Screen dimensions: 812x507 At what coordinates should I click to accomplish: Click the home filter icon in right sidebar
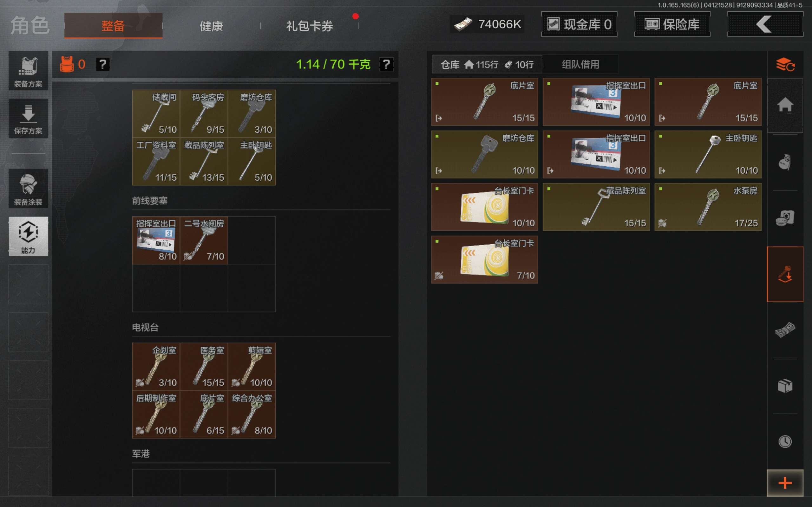(x=785, y=106)
